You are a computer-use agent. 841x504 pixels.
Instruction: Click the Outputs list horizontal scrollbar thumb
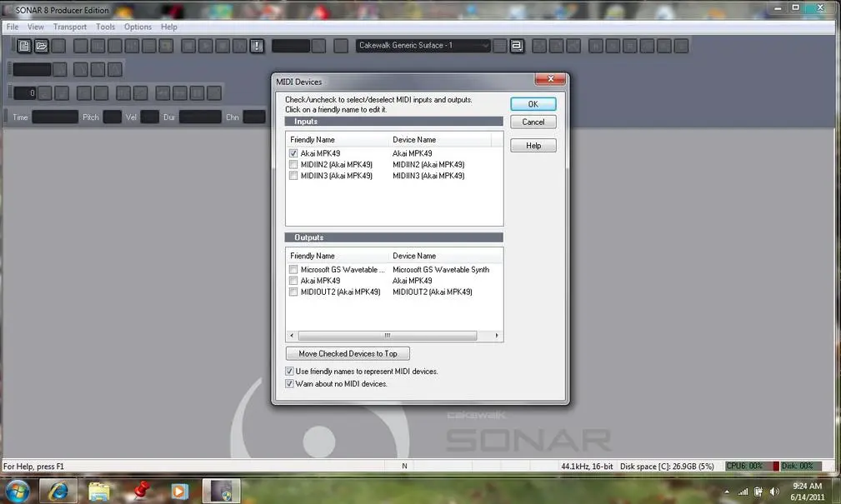coord(388,336)
